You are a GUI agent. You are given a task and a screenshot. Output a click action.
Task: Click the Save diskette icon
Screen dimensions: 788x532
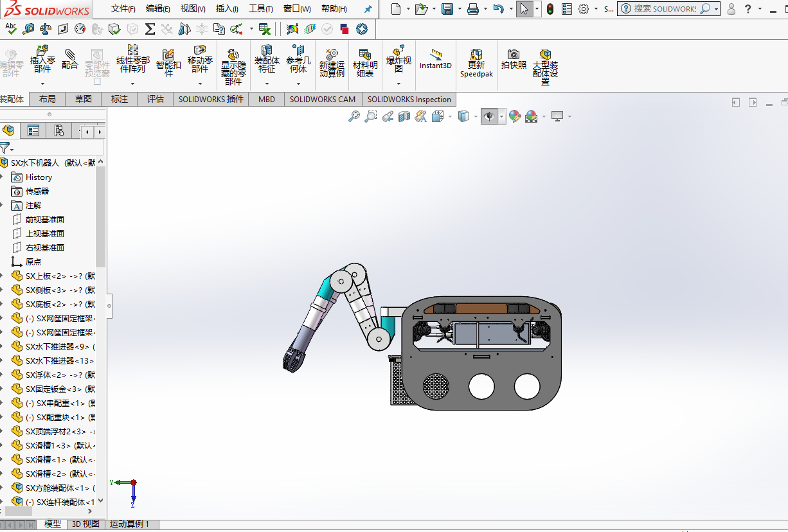[x=447, y=9]
